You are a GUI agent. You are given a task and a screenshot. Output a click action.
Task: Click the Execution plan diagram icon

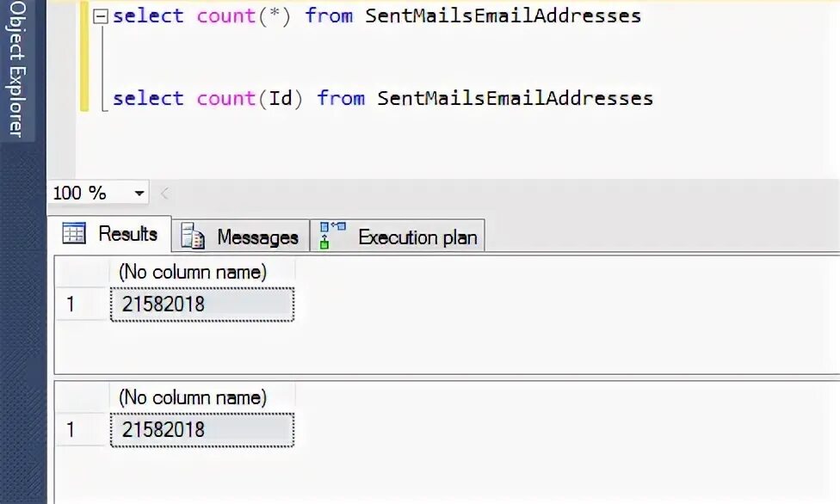click(x=332, y=236)
